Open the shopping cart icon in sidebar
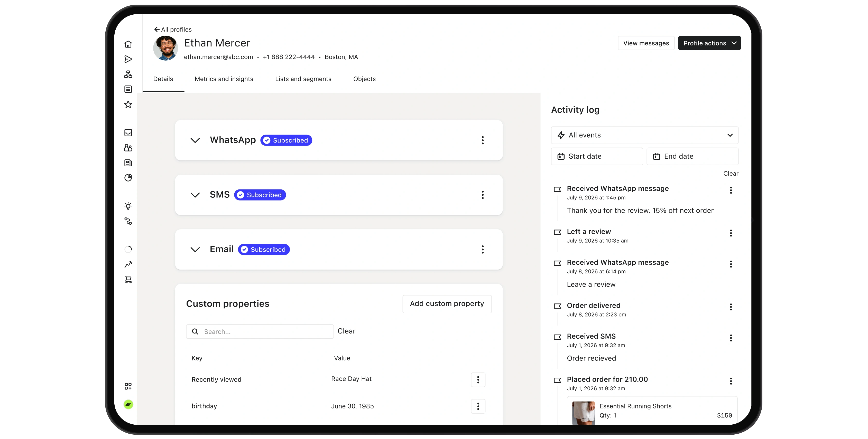 pyautogui.click(x=128, y=280)
